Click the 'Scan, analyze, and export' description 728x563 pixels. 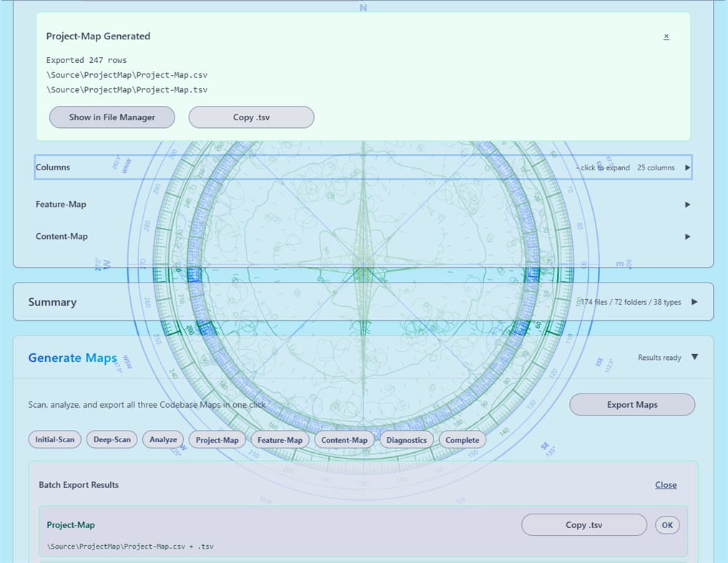[147, 405]
